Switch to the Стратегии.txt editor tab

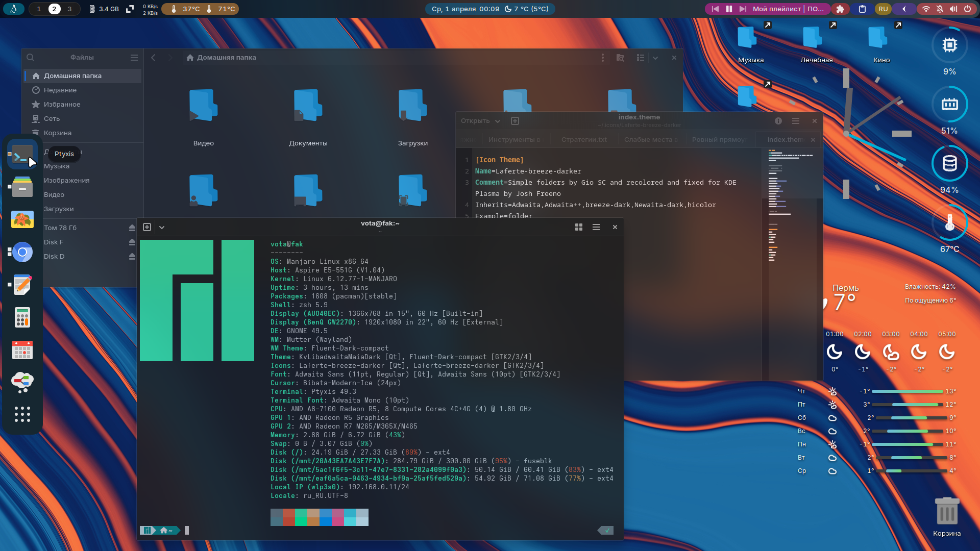(584, 139)
